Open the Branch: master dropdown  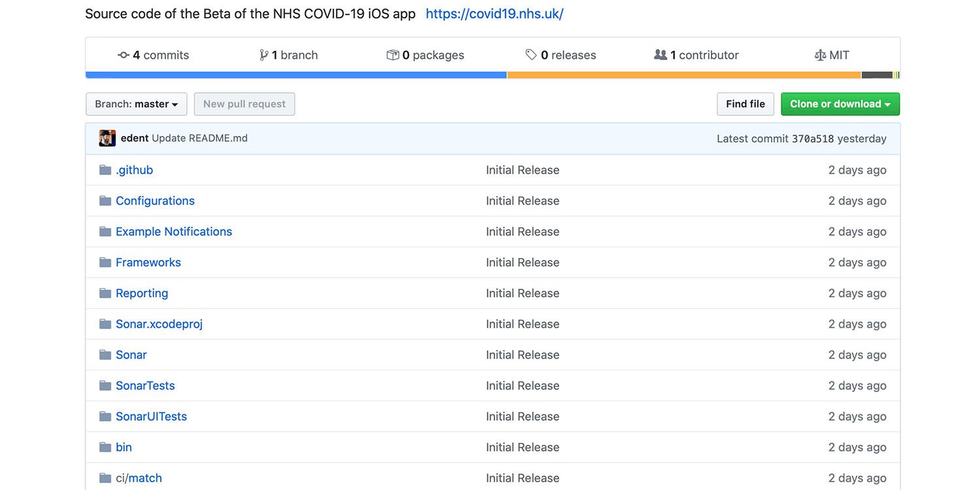tap(137, 104)
